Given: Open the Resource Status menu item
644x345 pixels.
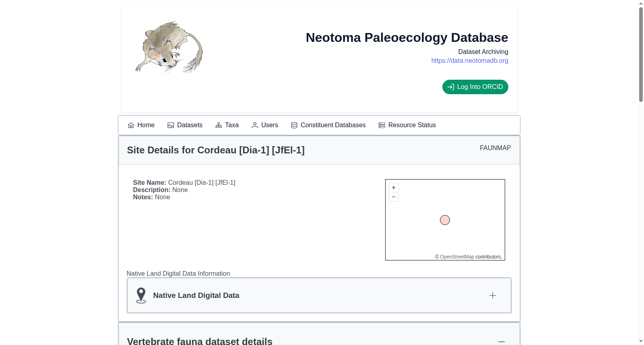Looking at the screenshot, I should click(x=407, y=125).
